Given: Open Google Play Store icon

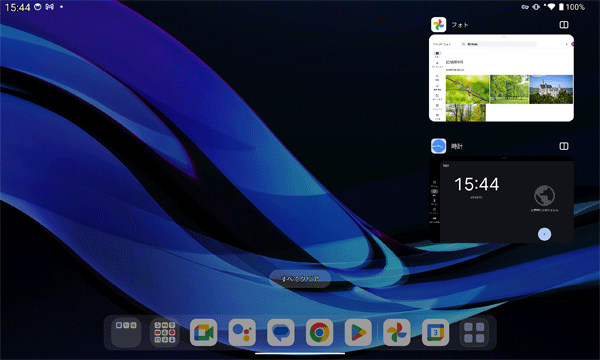Looking at the screenshot, I should click(x=358, y=332).
